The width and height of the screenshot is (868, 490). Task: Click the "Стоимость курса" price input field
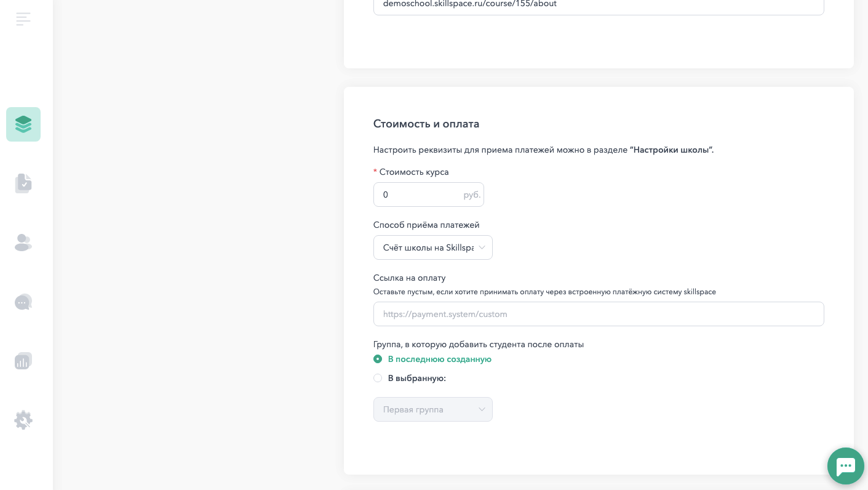coord(429,195)
